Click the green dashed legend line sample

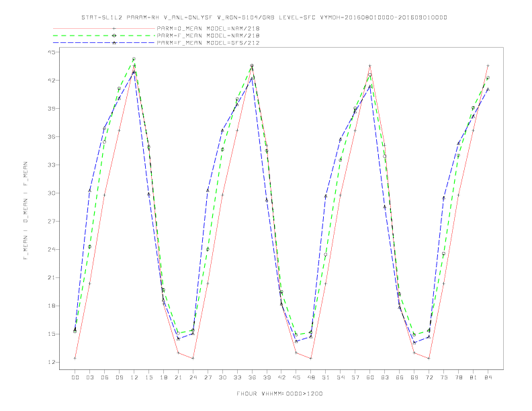point(104,36)
